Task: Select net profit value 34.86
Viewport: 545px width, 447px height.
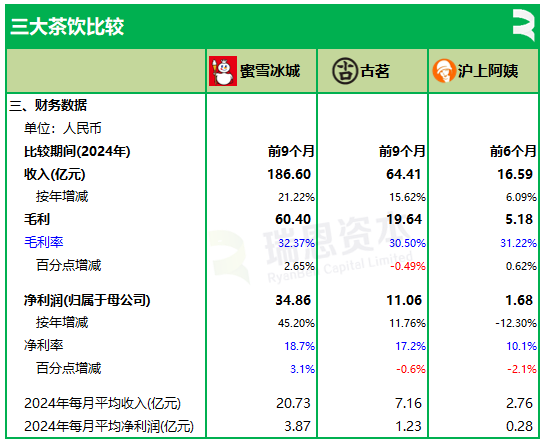Action: 293,300
